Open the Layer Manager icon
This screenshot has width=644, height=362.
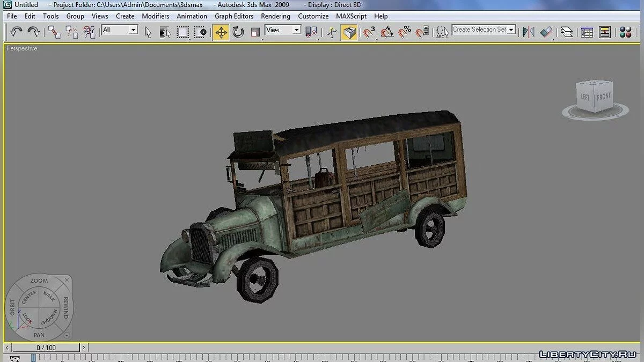[x=567, y=32]
